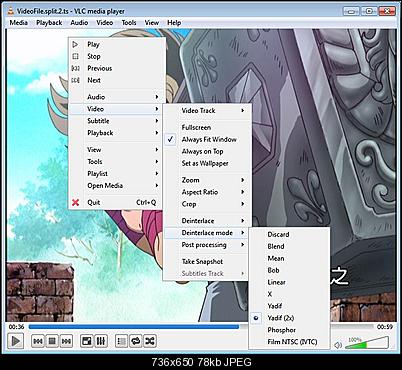This screenshot has width=402, height=370.
Task: Expand the Aspect Ratio submenu
Action: [x=206, y=192]
